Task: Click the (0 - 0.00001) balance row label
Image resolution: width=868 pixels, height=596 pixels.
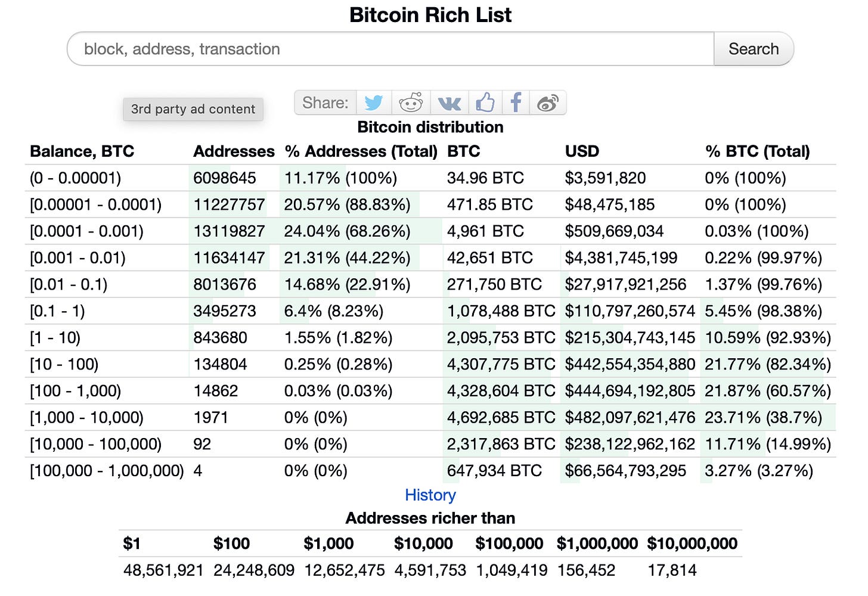Action: tap(76, 178)
